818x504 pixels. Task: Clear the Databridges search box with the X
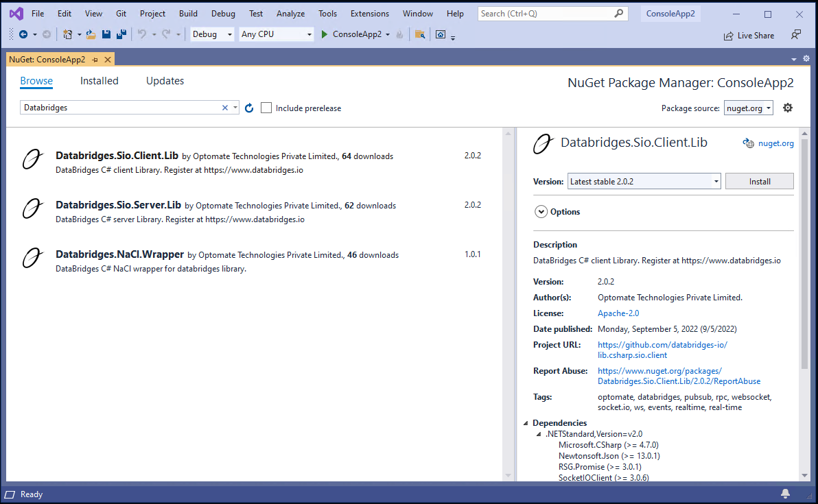224,108
